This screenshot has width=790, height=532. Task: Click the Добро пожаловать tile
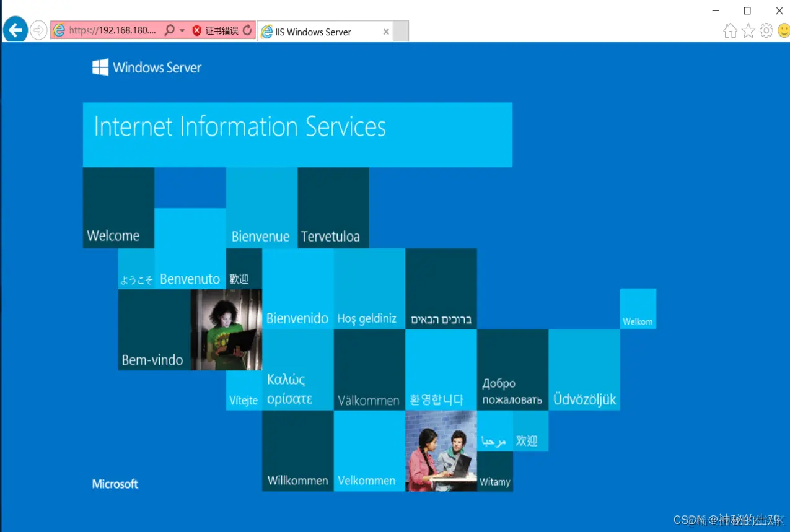512,370
